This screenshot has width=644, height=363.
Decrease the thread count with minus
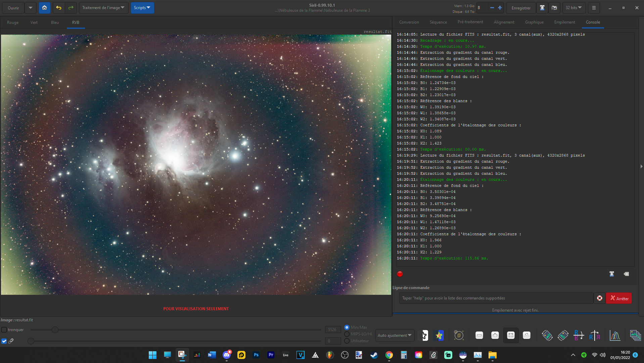coord(492,8)
